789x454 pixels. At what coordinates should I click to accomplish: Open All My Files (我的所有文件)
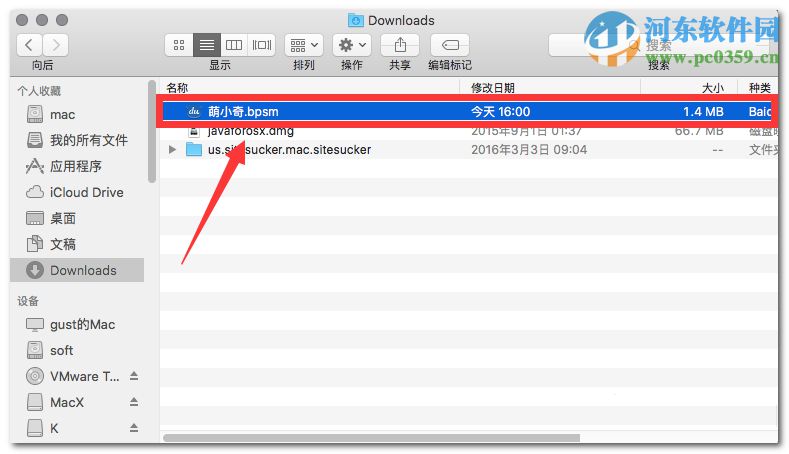click(77, 140)
